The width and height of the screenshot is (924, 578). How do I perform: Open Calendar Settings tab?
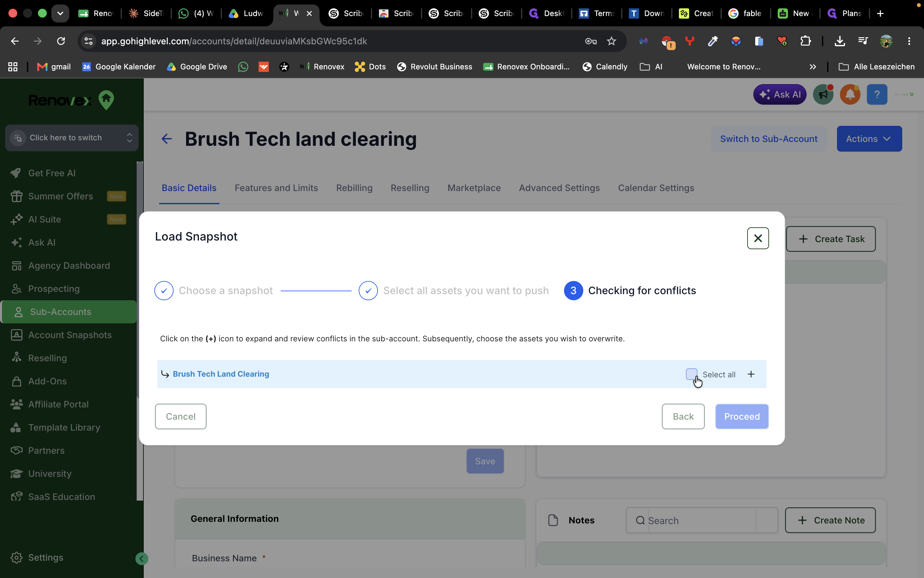655,188
